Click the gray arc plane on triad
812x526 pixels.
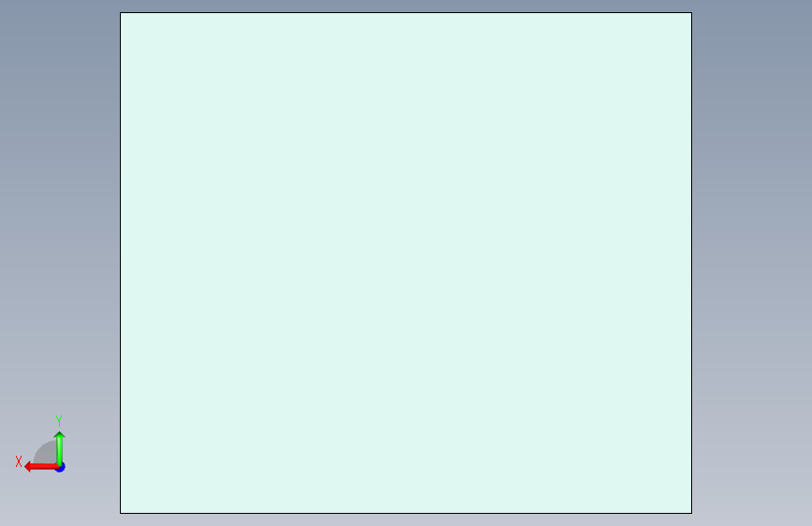tap(46, 453)
